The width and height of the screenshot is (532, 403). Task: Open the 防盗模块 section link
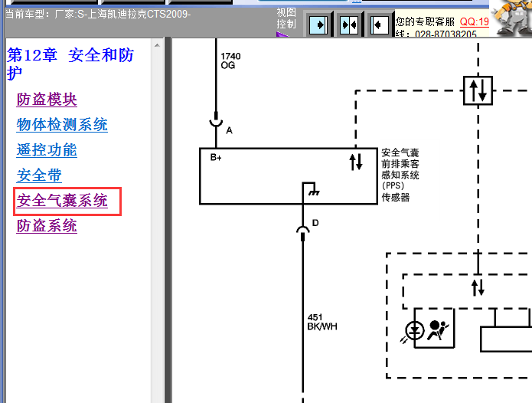pyautogui.click(x=47, y=100)
